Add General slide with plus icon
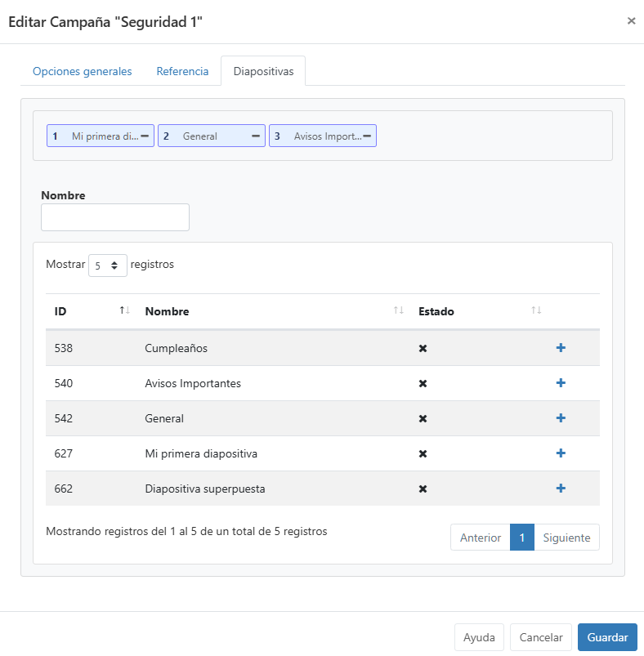The image size is (644, 656). click(x=561, y=418)
